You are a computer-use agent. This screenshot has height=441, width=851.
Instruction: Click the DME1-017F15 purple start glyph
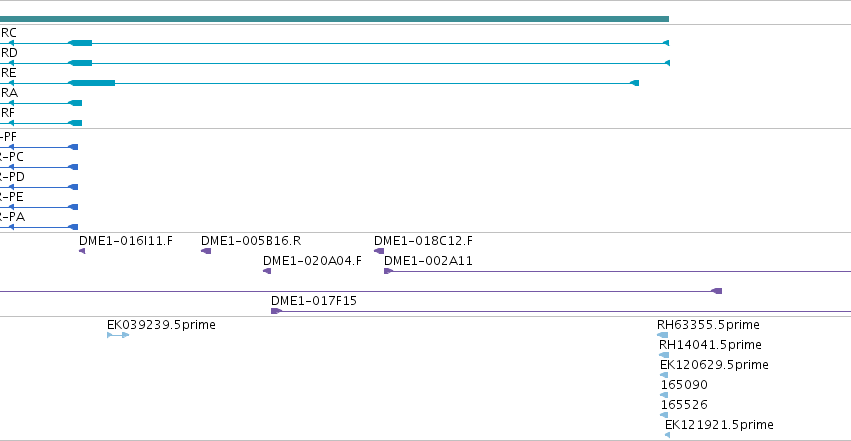276,311
